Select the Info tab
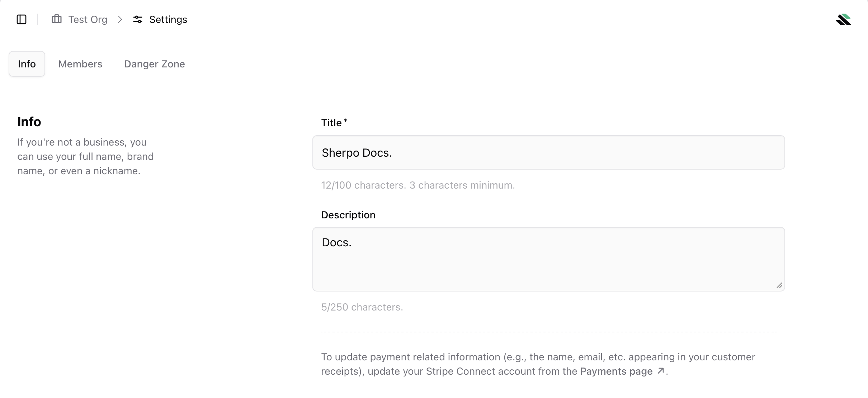 pyautogui.click(x=27, y=64)
